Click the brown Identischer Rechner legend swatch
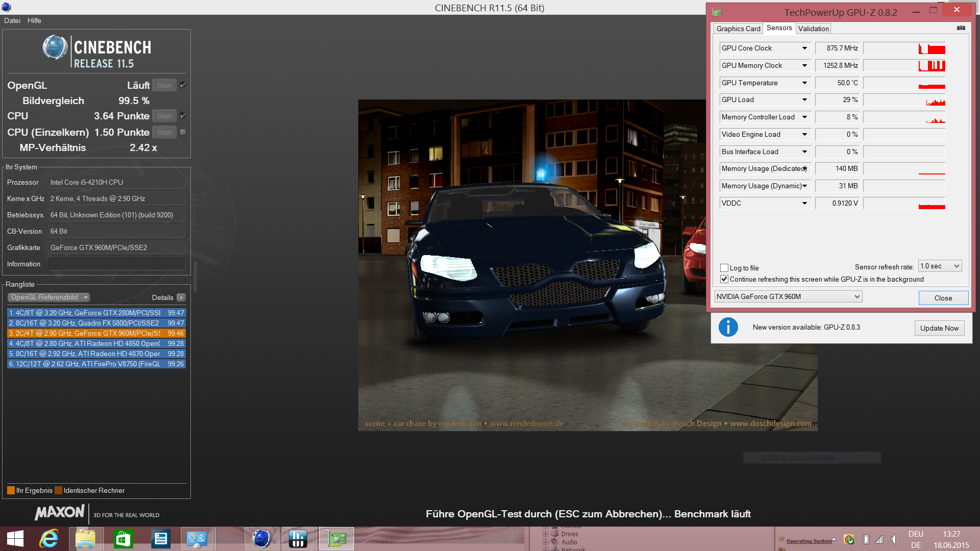The height and width of the screenshot is (551, 980). pos(58,490)
